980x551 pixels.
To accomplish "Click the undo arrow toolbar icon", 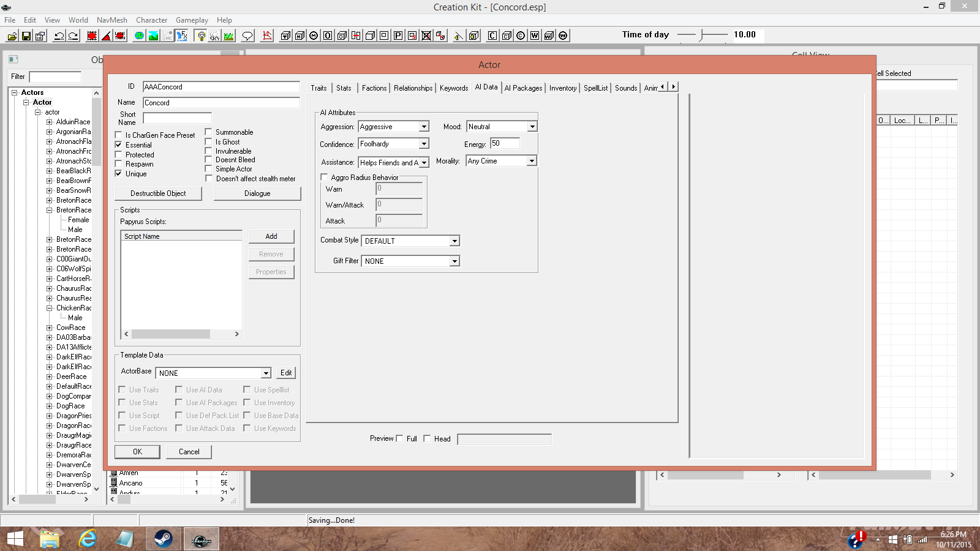I will point(59,36).
